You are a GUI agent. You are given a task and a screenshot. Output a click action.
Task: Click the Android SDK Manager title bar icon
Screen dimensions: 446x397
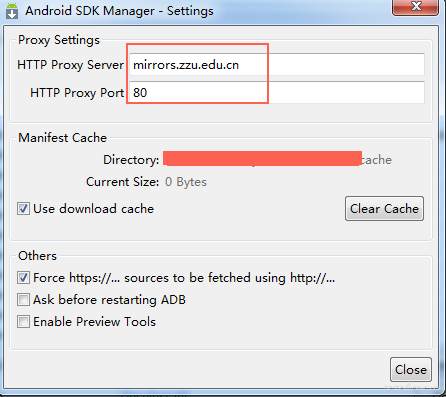point(12,11)
